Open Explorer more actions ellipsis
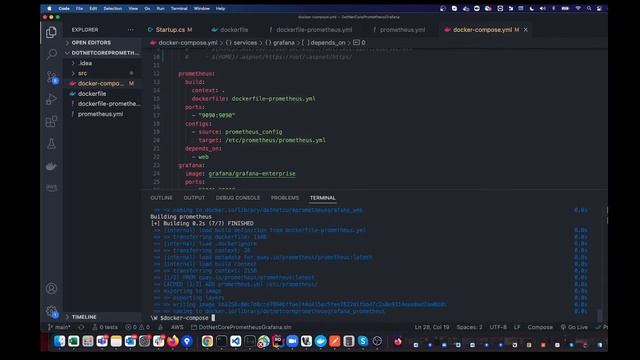640x360 pixels. coord(130,29)
